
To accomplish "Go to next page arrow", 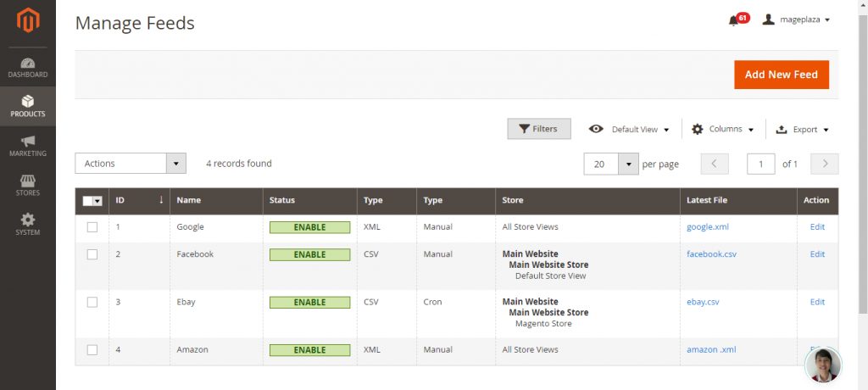I will point(824,164).
